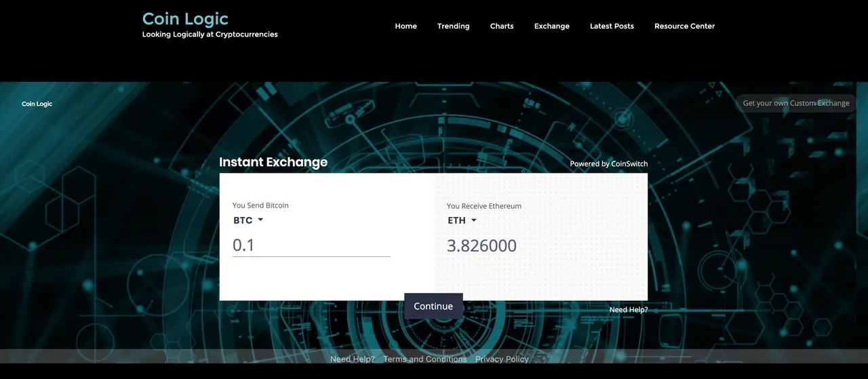Click the You Send Bitcoin label

tap(260, 205)
